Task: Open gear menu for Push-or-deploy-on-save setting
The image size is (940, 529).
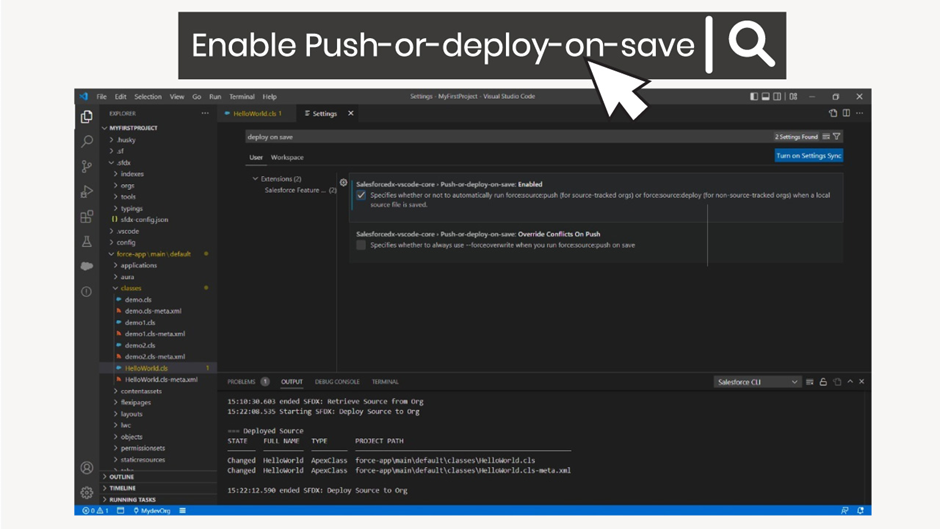Action: 344,183
